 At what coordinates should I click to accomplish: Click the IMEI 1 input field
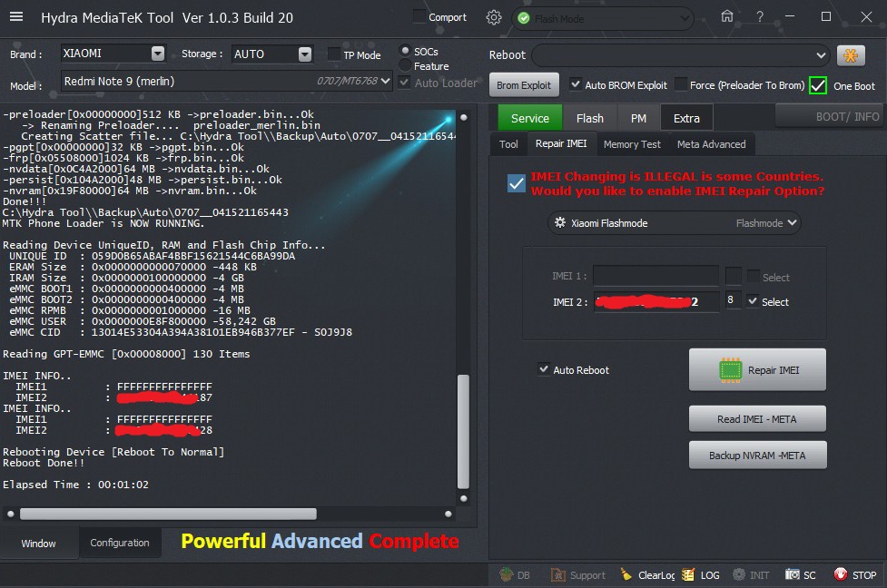[x=655, y=276]
